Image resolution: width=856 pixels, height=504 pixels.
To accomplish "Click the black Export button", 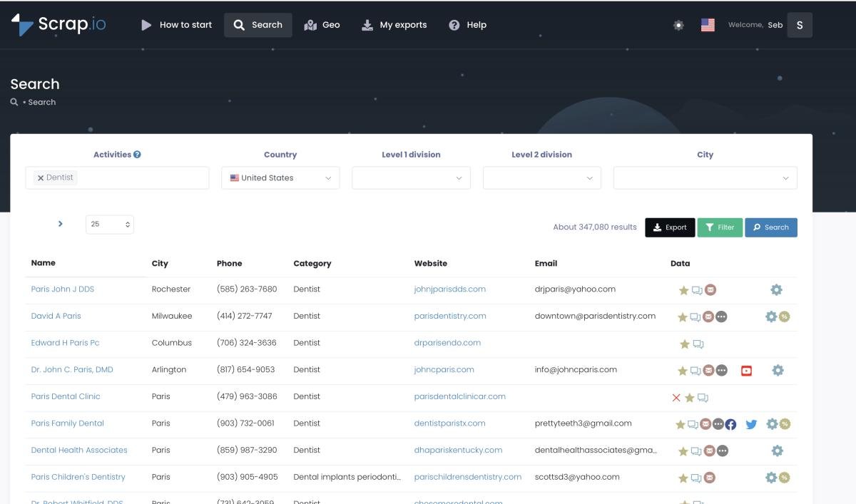I will point(670,227).
